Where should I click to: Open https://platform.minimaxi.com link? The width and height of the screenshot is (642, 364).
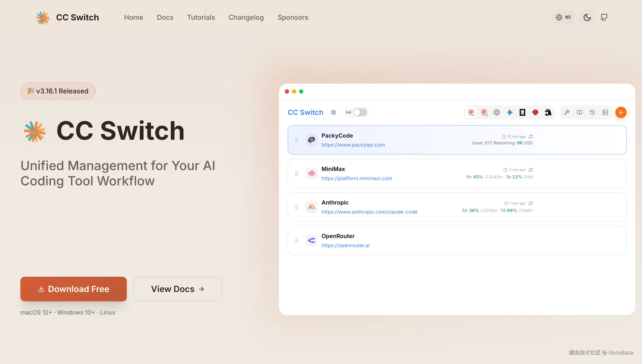[x=357, y=178]
